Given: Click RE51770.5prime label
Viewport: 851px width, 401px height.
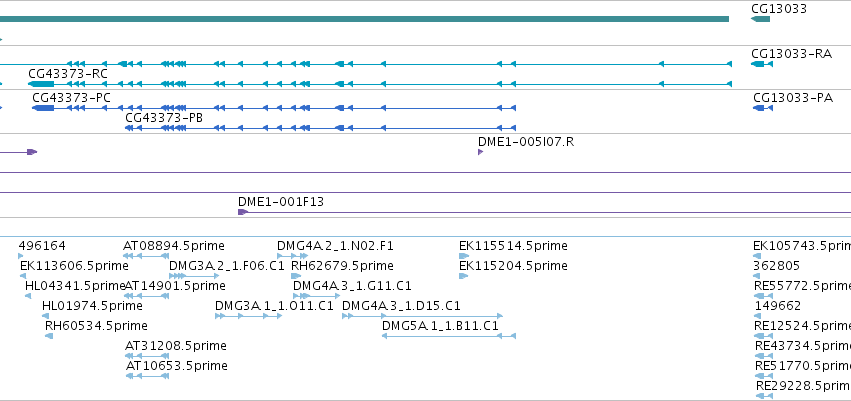Looking at the screenshot, I should [x=803, y=366].
